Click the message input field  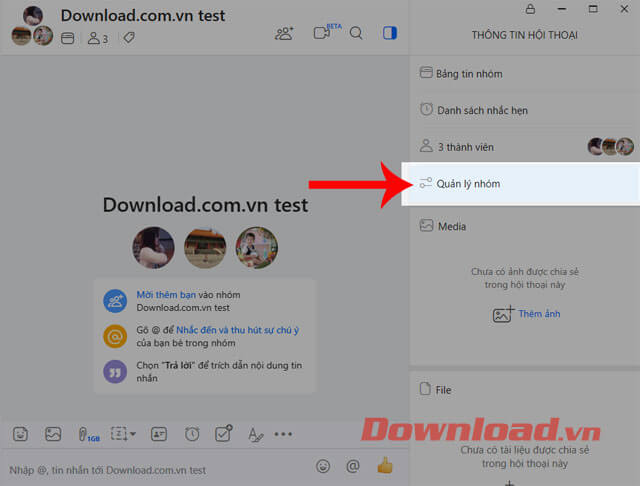click(159, 470)
